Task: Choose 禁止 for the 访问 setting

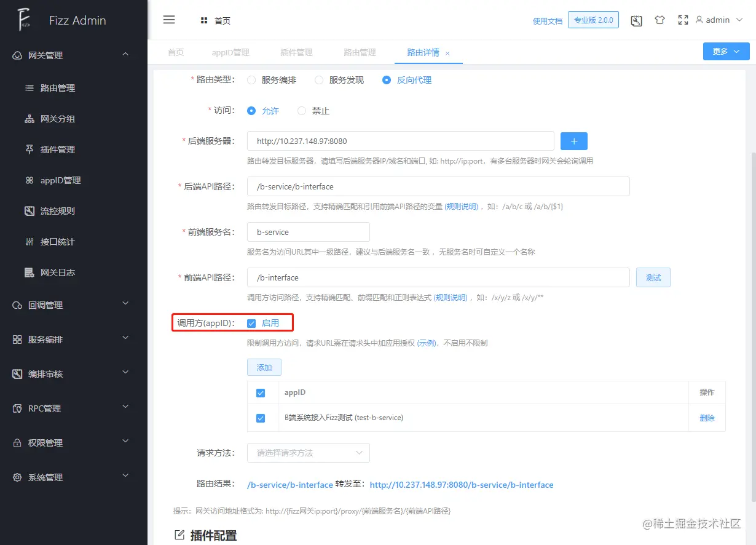Action: tap(301, 111)
